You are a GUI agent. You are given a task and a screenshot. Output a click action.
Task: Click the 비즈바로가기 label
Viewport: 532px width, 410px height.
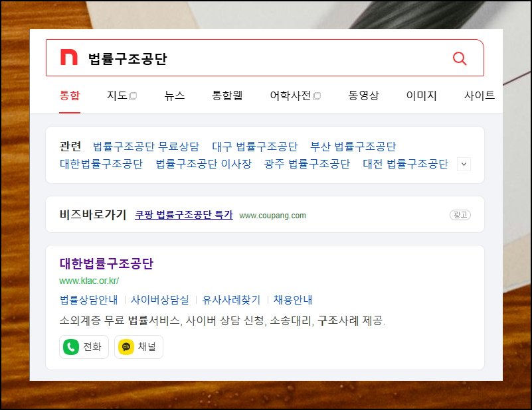tap(92, 215)
